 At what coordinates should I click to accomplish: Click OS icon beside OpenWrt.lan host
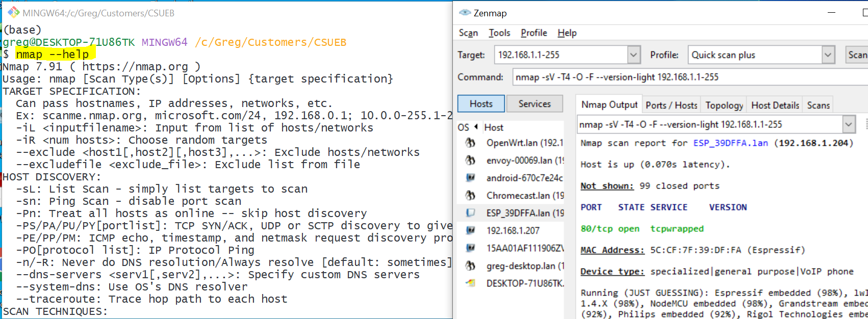[470, 143]
